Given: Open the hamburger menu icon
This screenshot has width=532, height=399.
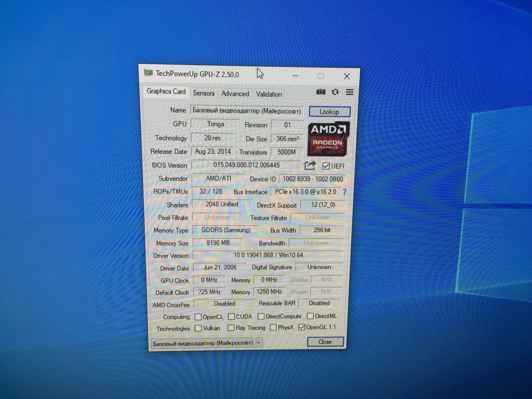Looking at the screenshot, I should [x=350, y=92].
